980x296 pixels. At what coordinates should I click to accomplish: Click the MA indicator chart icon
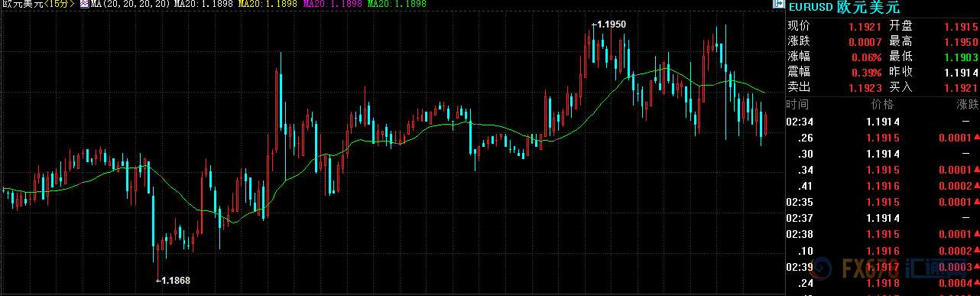coord(84,5)
